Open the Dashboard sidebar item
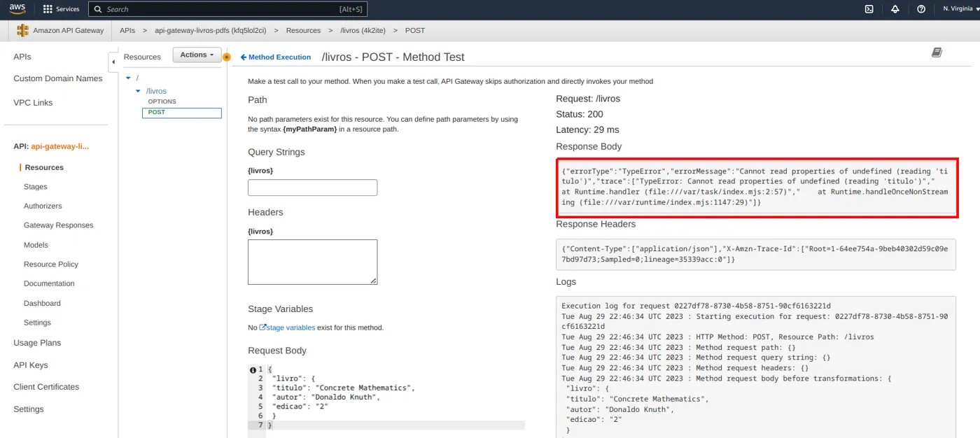Image resolution: width=980 pixels, height=438 pixels. coord(42,303)
